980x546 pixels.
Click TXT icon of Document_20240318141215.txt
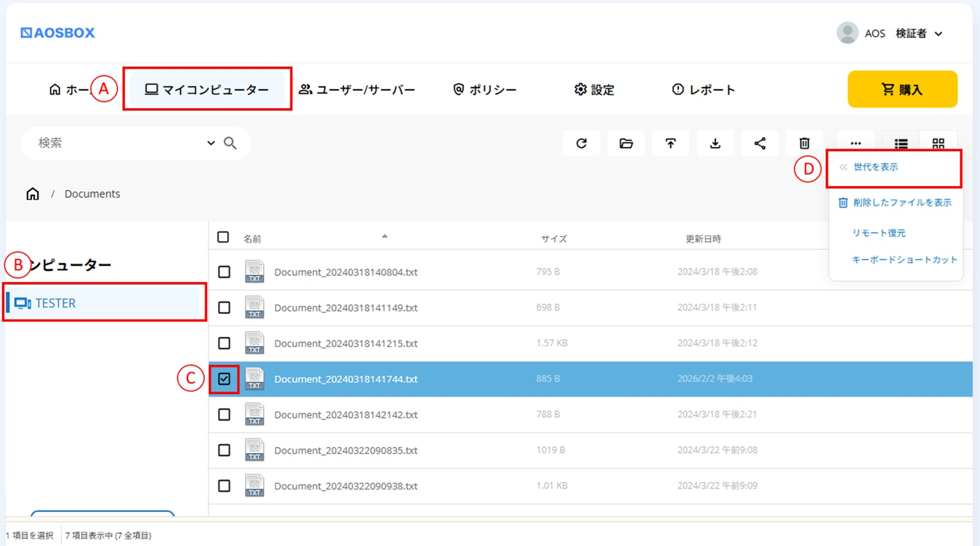tap(254, 343)
